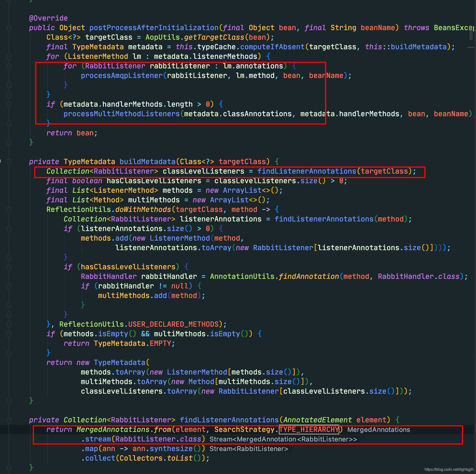Fold the for RabbitListener rabbitListener loop
476x474 pixels.
(9, 66)
